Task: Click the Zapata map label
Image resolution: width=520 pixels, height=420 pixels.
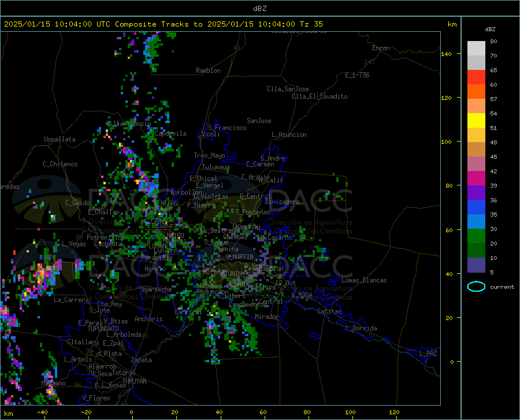Action: tap(142, 360)
